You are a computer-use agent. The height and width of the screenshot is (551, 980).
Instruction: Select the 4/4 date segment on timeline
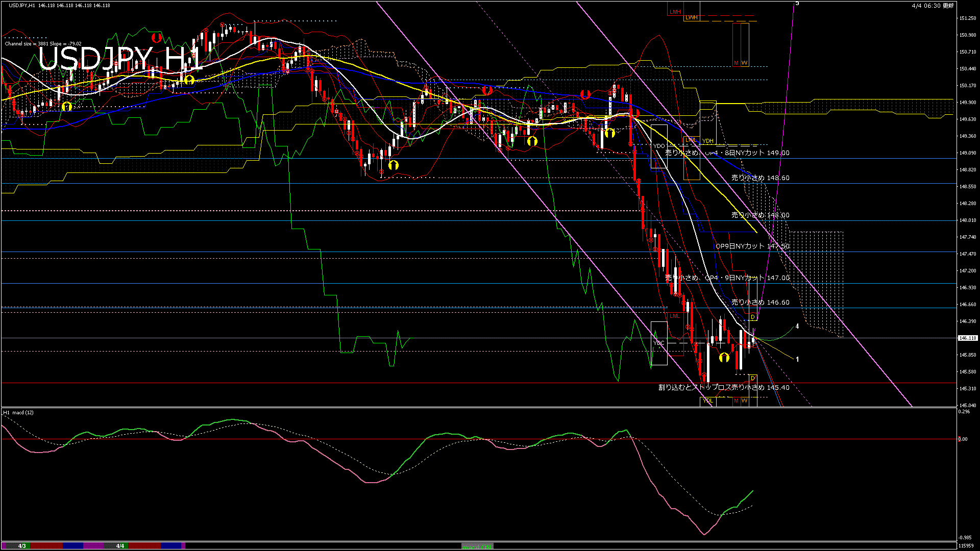[x=120, y=546]
